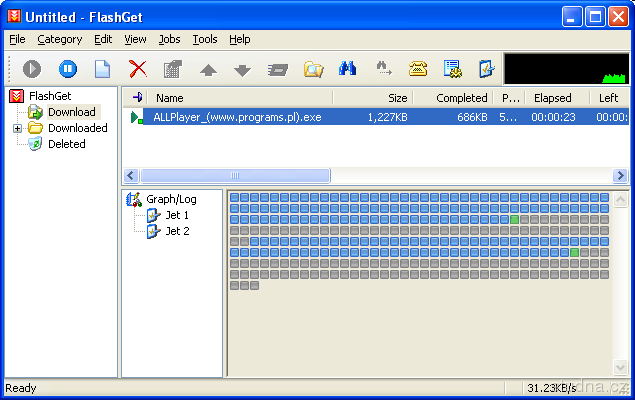Click the green active block in third graph row
The width and height of the screenshot is (635, 400).
[x=514, y=219]
